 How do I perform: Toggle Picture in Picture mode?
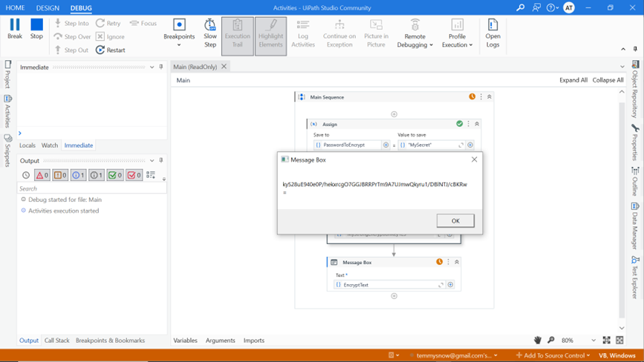tap(376, 33)
